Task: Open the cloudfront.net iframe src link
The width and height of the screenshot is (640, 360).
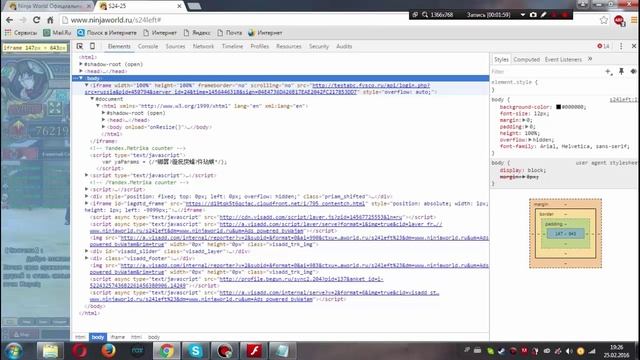Action: pos(276,203)
